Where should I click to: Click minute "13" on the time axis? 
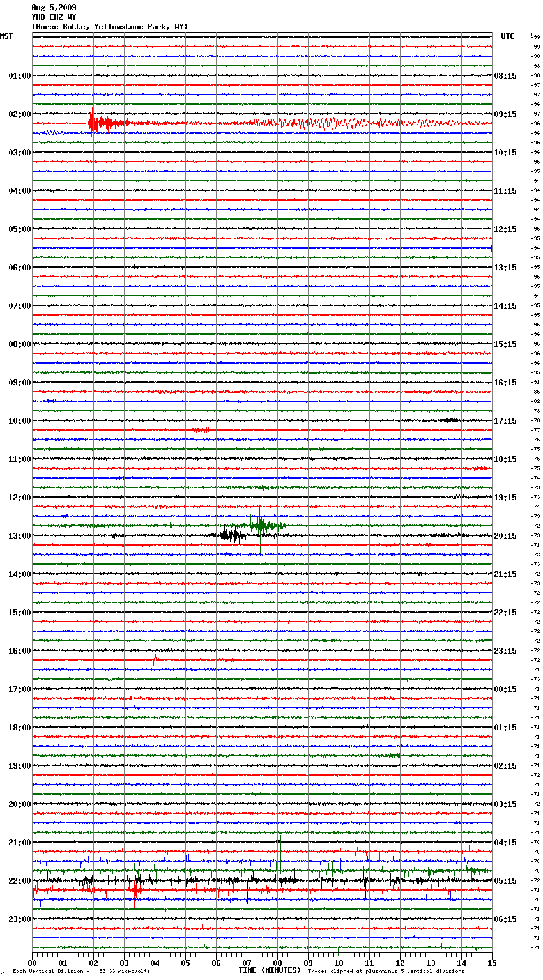[x=431, y=963]
